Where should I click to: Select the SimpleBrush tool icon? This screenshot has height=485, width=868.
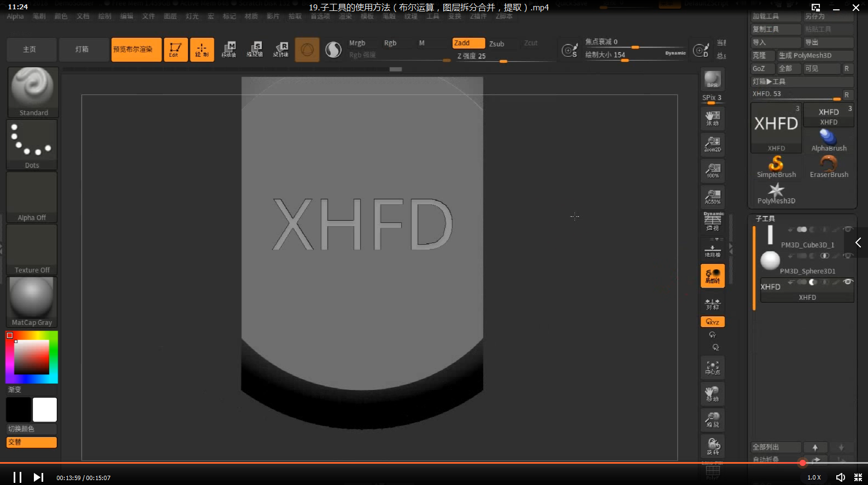[776, 167]
